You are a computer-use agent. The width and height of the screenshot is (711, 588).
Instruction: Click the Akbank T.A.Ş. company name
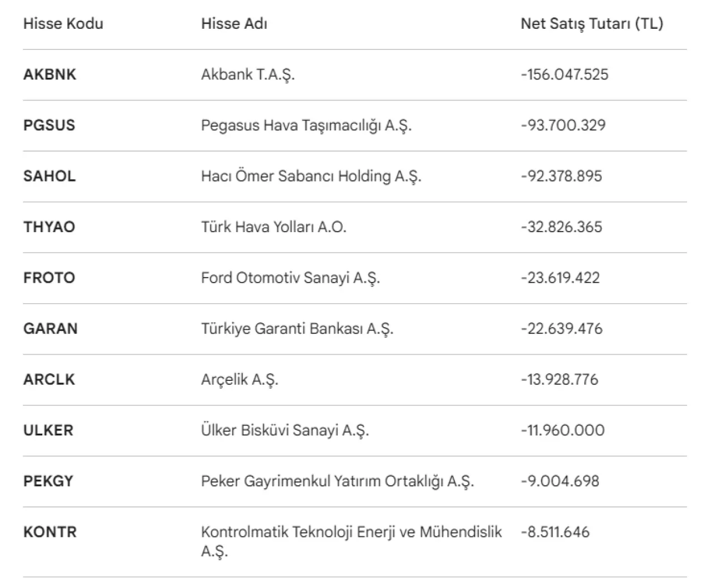coord(248,74)
